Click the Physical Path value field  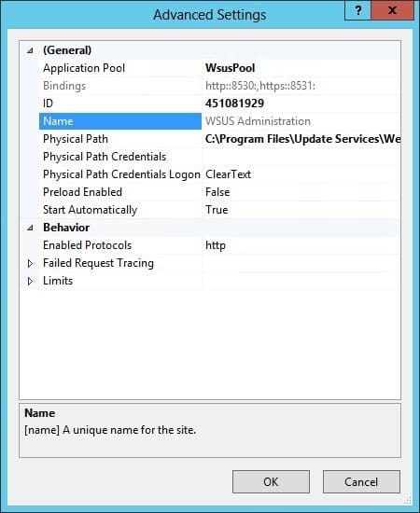point(301,139)
